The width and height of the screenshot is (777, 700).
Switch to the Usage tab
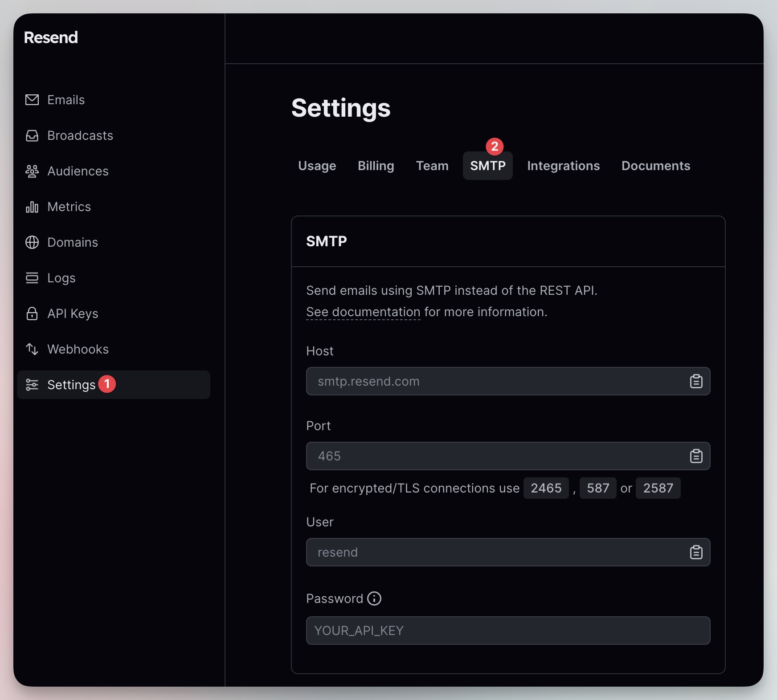point(317,166)
